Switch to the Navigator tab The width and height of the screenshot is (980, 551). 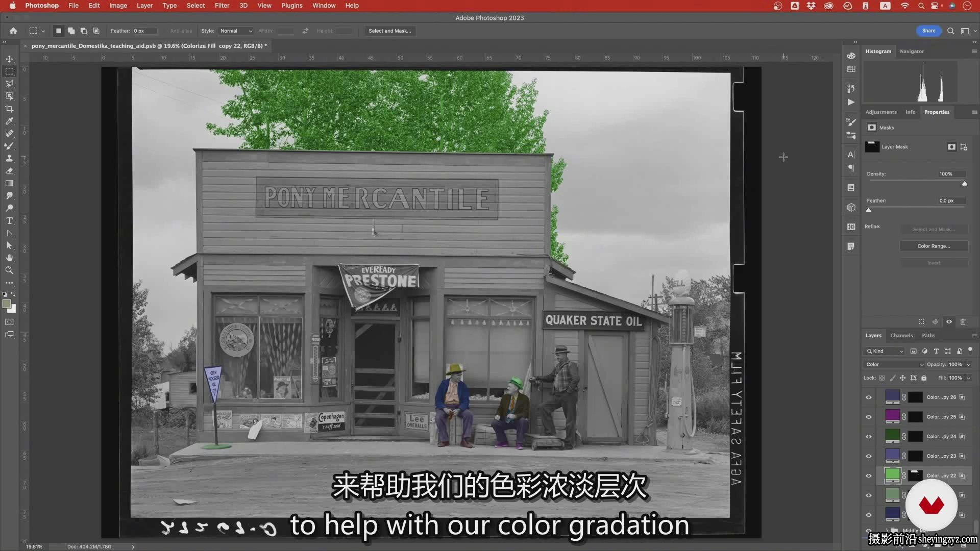(x=912, y=52)
